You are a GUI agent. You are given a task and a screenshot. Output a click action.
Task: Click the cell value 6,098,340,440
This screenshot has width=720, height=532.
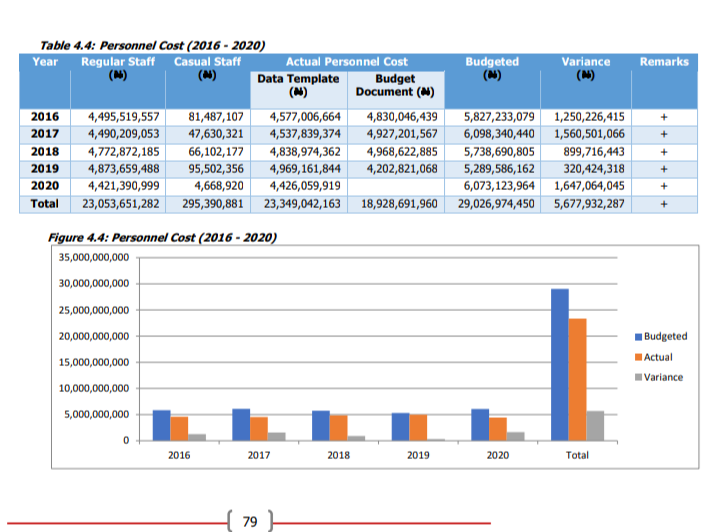(499, 134)
